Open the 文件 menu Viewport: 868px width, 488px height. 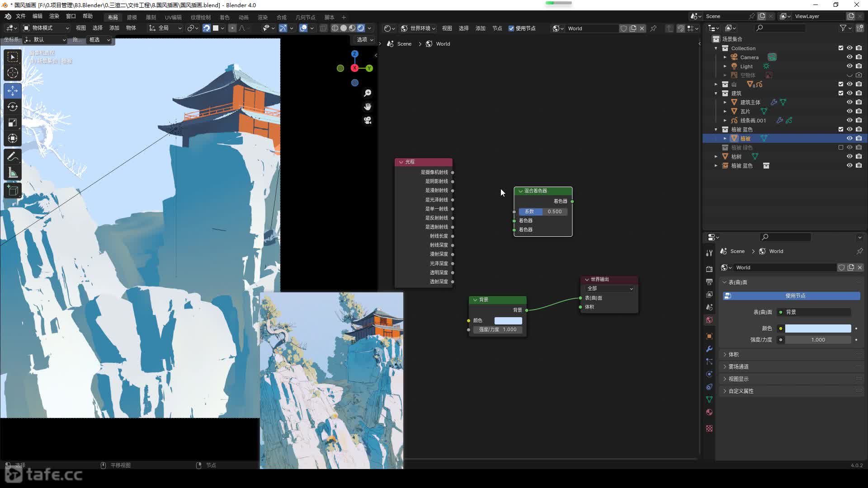(x=21, y=16)
